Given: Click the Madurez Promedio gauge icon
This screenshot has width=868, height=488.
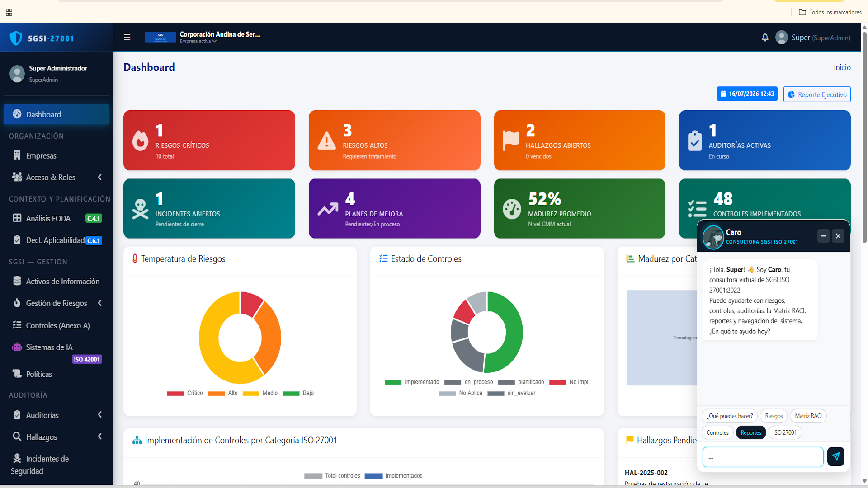Looking at the screenshot, I should point(512,209).
